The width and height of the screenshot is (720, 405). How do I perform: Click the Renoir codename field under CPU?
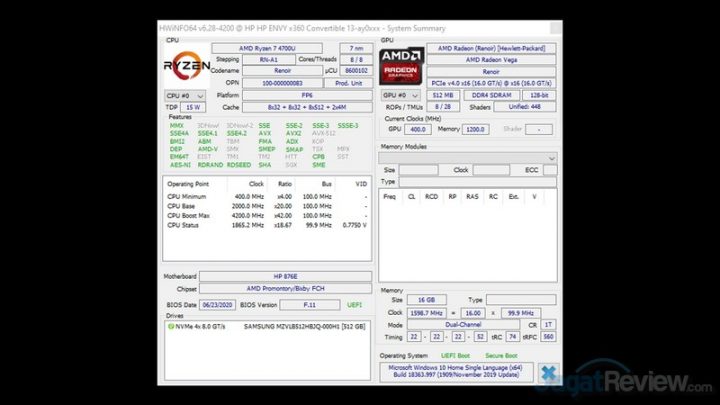tap(282, 71)
